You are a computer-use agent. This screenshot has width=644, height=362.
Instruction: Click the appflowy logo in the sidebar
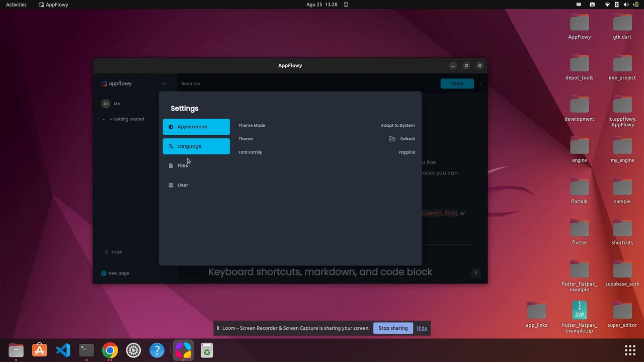pos(116,83)
